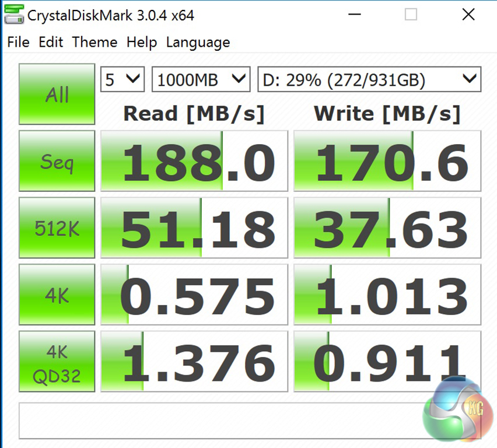Maximize the CrystalDiskMark window

pos(411,14)
